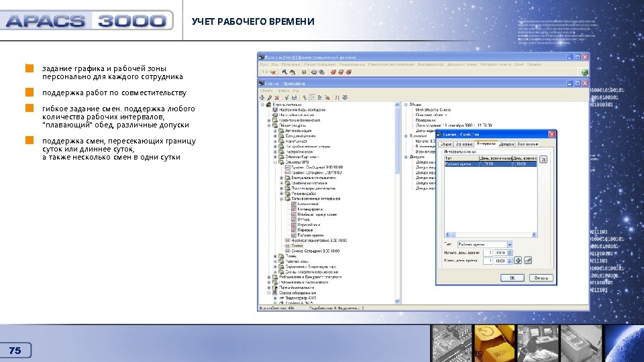
Task: Click the Отмена button in dialog
Action: coord(541,278)
